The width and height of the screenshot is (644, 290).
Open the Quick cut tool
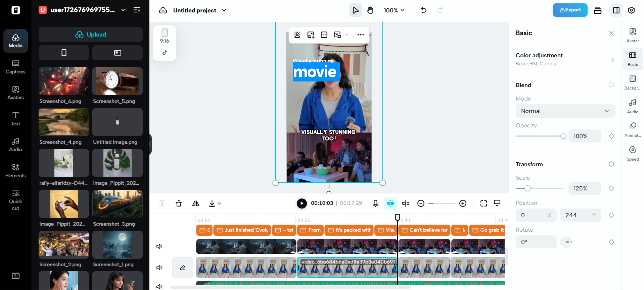tap(15, 200)
